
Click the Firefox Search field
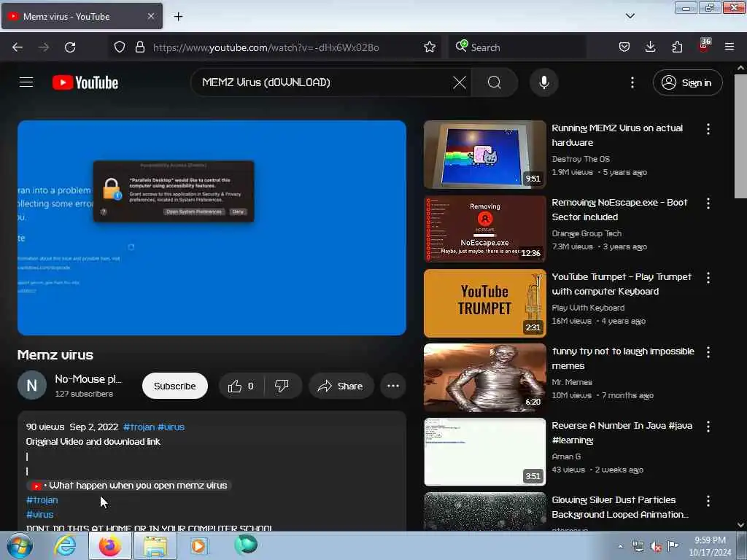(x=517, y=47)
